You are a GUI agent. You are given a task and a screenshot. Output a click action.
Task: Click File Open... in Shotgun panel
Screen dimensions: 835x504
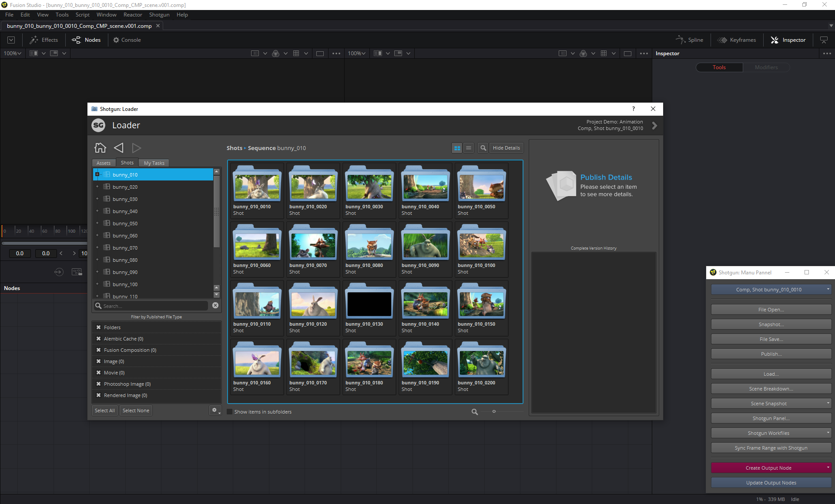click(771, 310)
